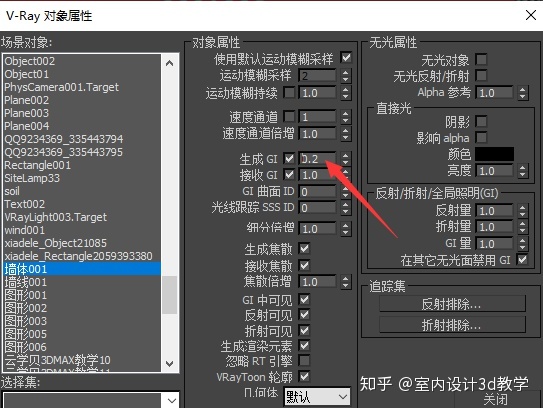Open 反射排除... dialog
Viewport: 543px width, 408px height.
tap(452, 304)
